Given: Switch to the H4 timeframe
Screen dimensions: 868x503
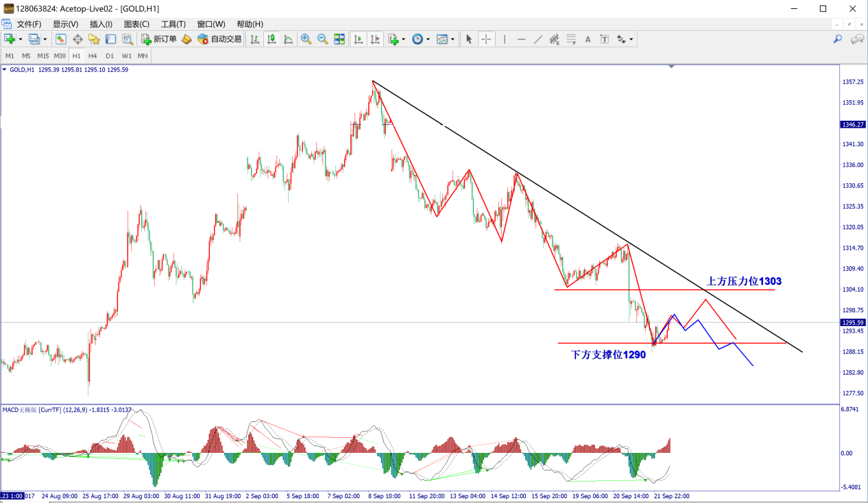Looking at the screenshot, I should click(93, 56).
